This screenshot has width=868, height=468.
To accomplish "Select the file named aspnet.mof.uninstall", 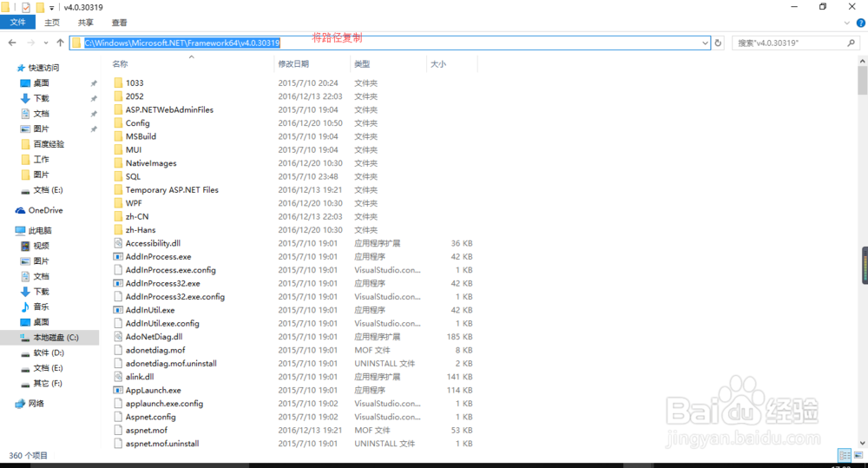I will (x=162, y=444).
